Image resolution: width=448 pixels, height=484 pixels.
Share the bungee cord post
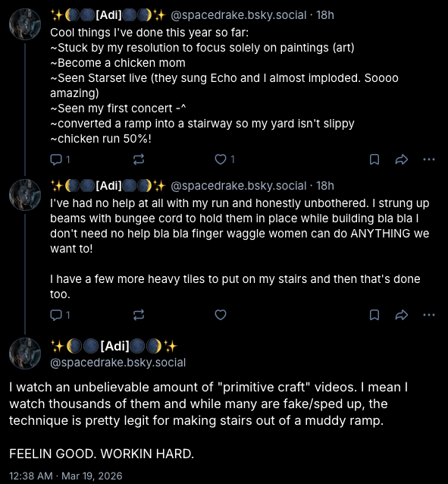402,315
